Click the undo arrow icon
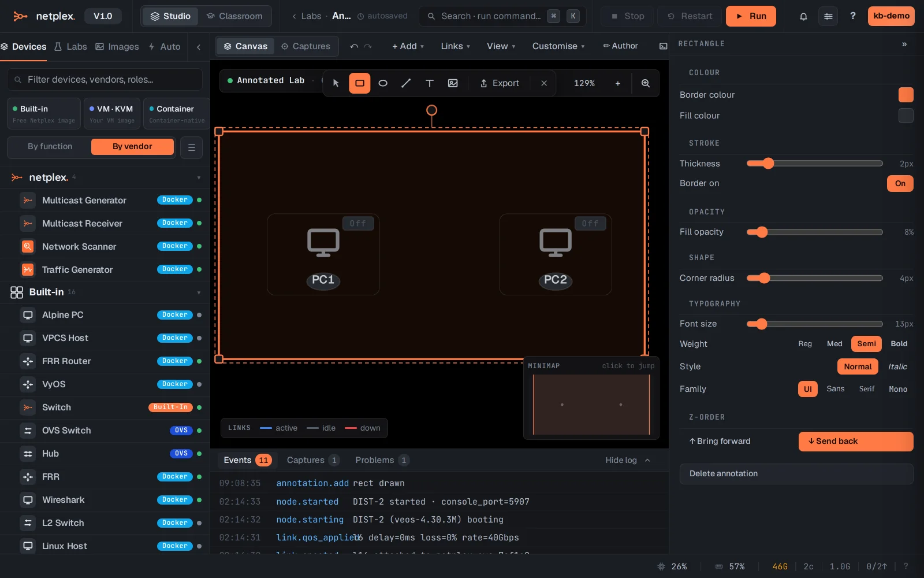This screenshot has height=578, width=924. coord(354,46)
